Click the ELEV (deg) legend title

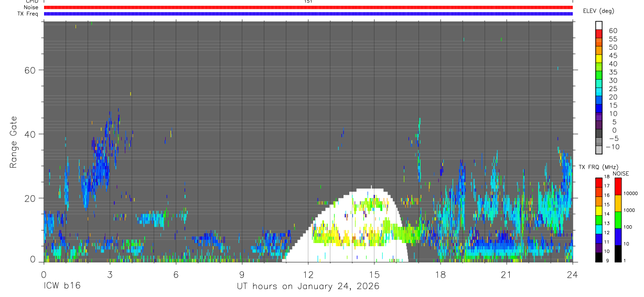click(598, 11)
